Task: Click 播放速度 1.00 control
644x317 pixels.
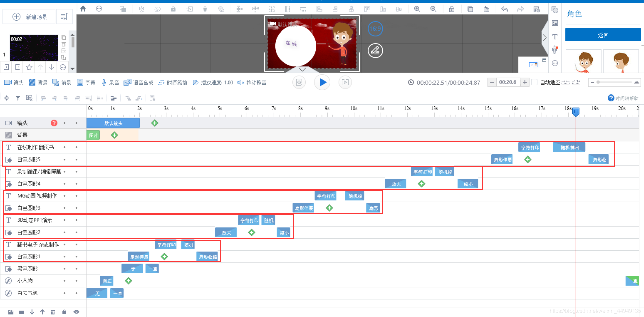Action: (x=213, y=83)
